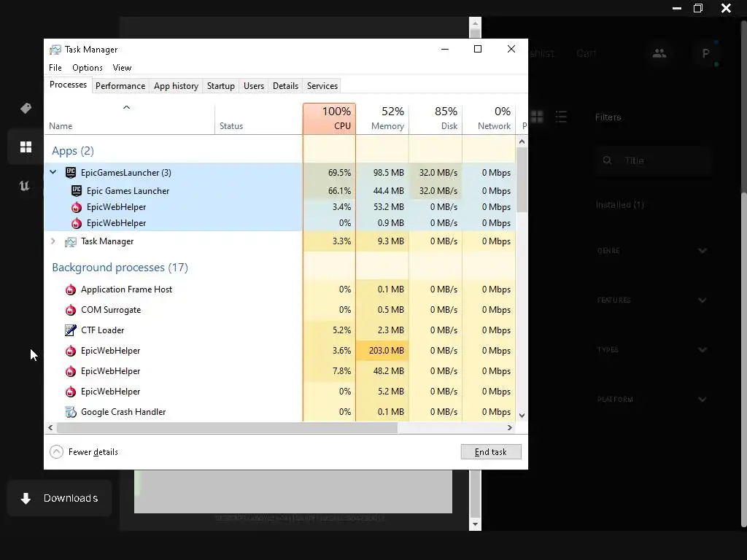
Task: Expand the Types filter in Epic launcher
Action: click(x=651, y=349)
